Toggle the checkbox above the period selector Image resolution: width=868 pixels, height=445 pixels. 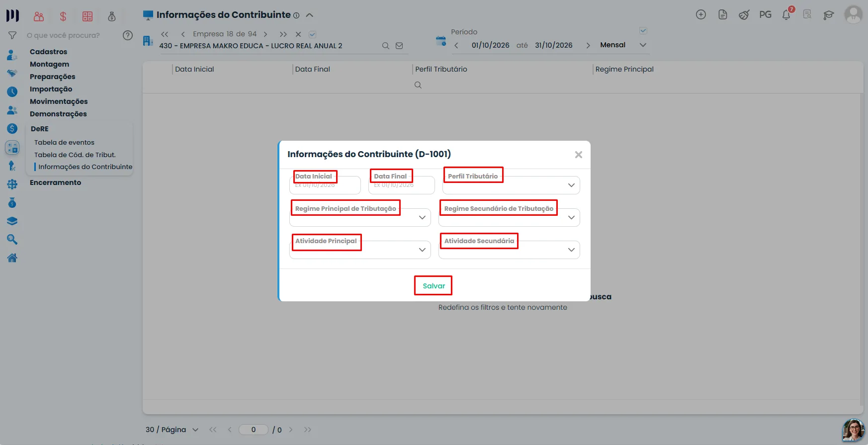click(643, 31)
